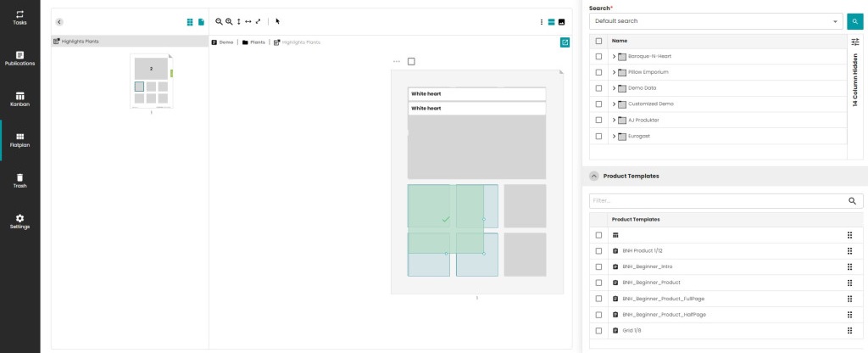Check the BNH_Beginner_Intro template checkbox
The image size is (868, 353).
tap(599, 266)
